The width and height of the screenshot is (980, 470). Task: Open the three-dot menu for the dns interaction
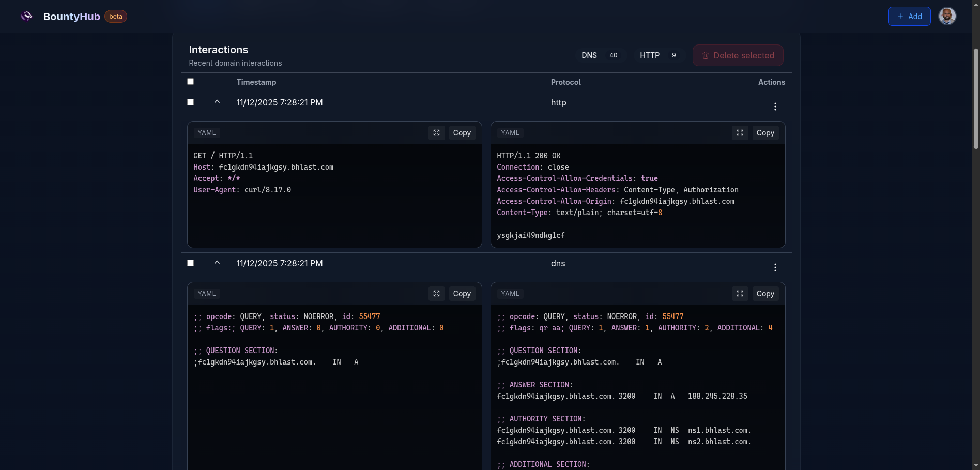[775, 268]
